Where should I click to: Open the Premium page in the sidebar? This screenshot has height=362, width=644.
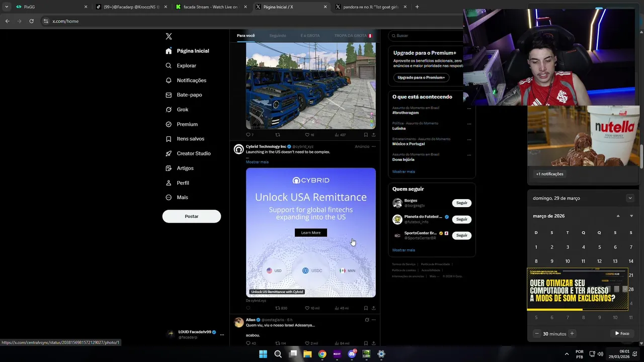[181, 124]
